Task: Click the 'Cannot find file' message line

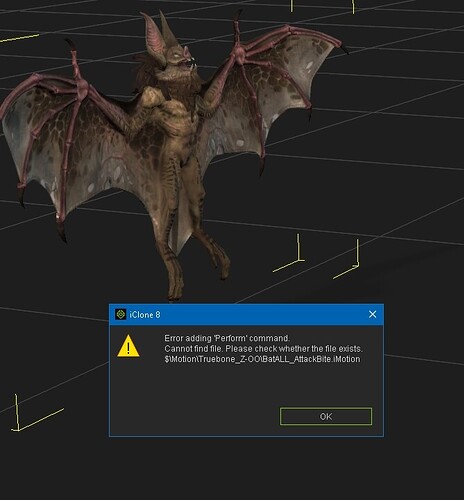Action: tap(263, 349)
